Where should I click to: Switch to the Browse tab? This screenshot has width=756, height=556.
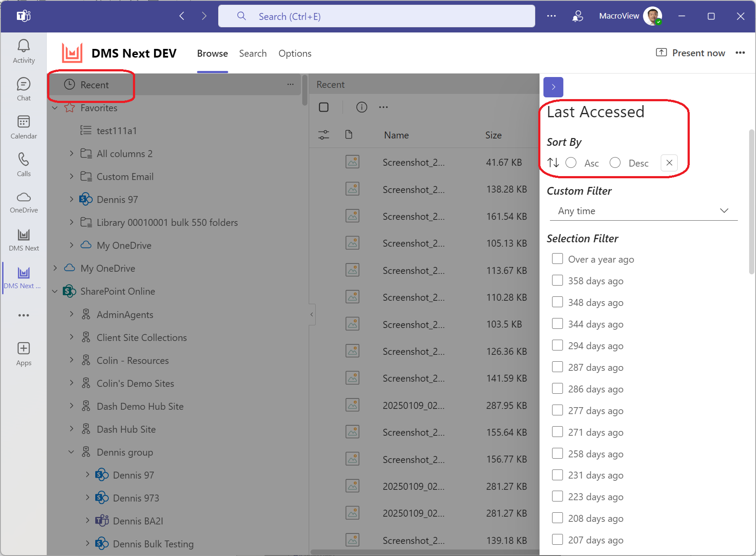pos(212,53)
